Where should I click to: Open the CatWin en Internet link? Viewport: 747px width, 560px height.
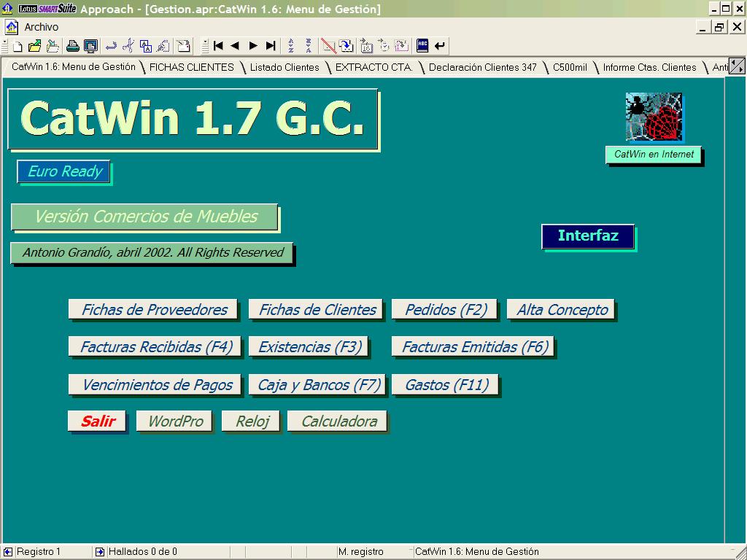point(654,155)
